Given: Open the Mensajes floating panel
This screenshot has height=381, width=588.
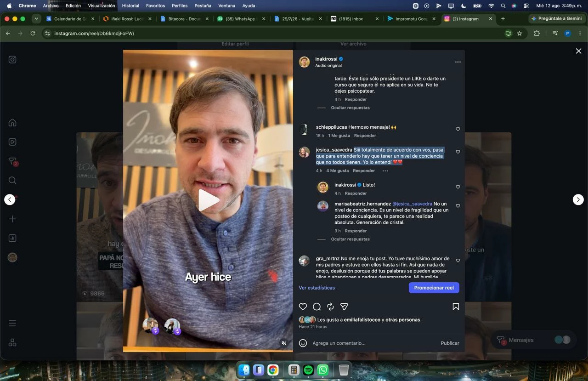Looking at the screenshot, I should 534,340.
